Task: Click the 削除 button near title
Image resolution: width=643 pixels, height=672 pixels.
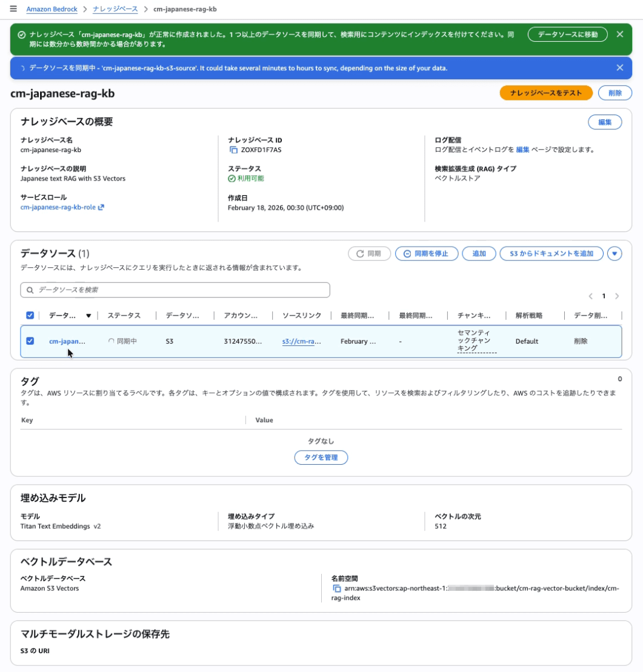Action: (615, 93)
